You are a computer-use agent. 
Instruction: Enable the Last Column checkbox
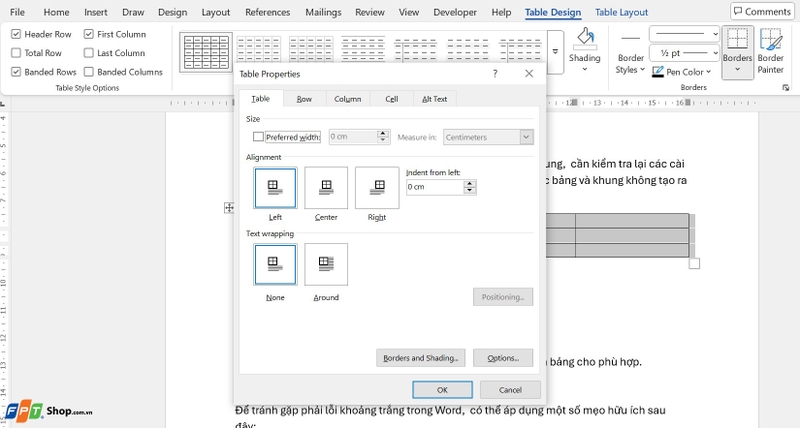click(x=89, y=53)
